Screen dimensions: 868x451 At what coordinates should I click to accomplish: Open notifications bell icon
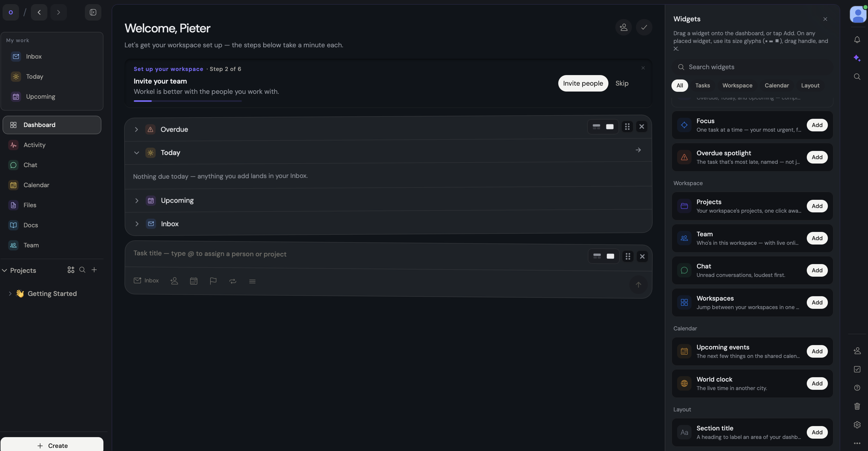857,40
